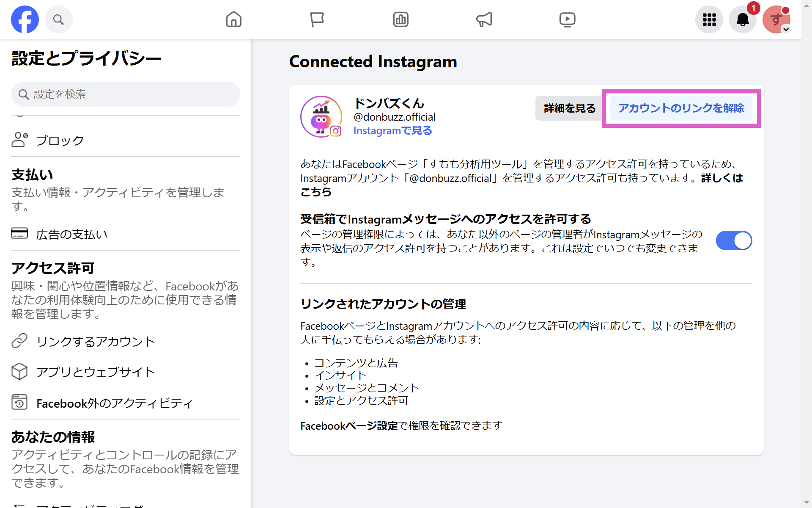Go to the Home icon

pyautogui.click(x=233, y=19)
